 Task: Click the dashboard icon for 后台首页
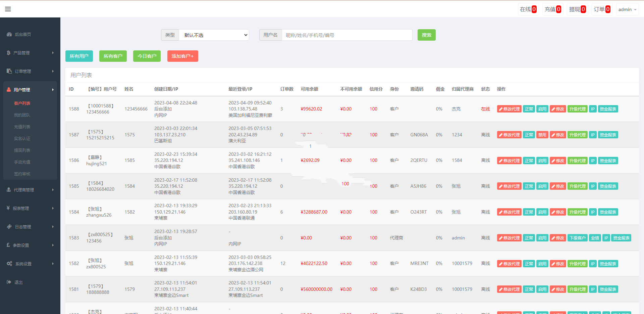pos(9,34)
